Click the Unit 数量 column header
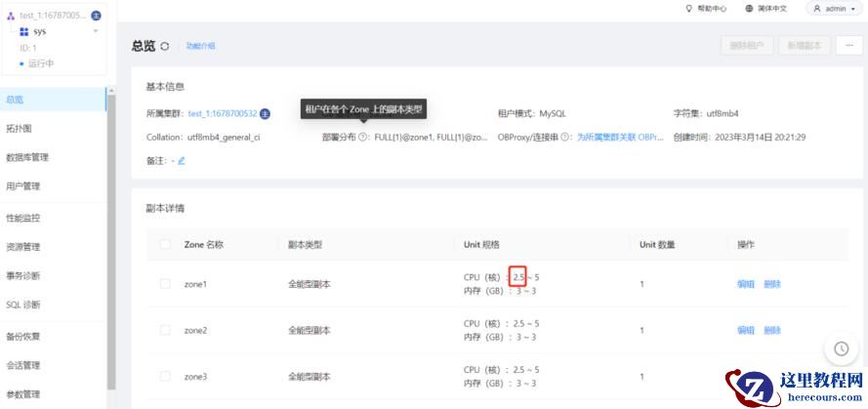Screen dimensions: 868x409 click(657, 245)
